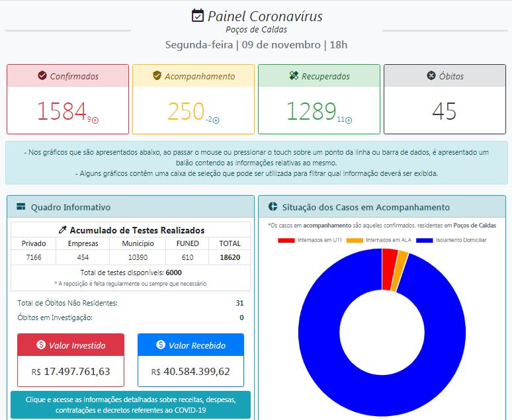
Task: Click the reposição é feita regularmente footnote
Action: click(131, 284)
